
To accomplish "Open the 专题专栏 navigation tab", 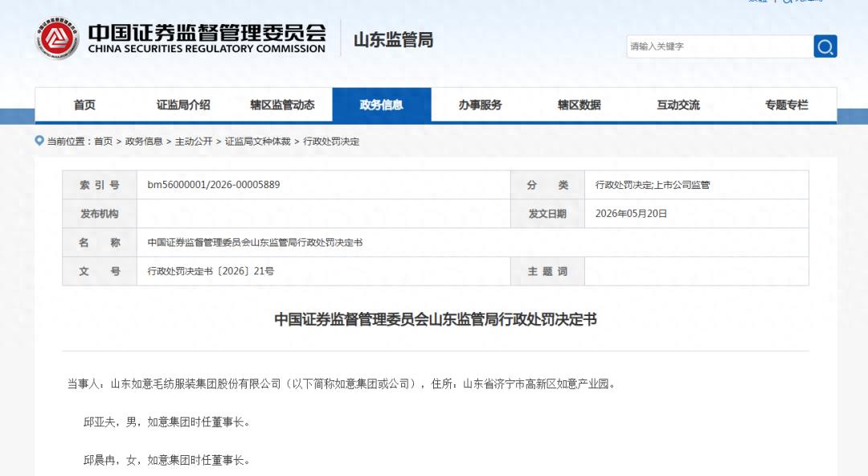I will [x=787, y=105].
